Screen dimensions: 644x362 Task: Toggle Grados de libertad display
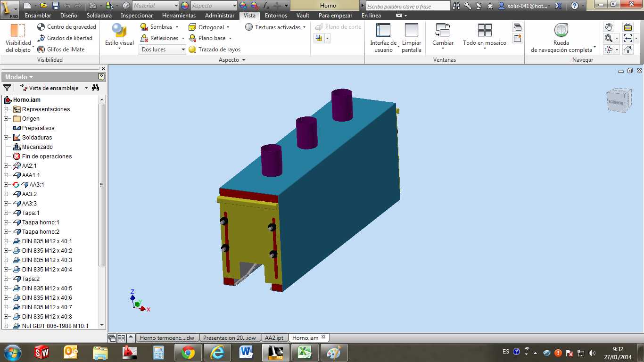click(x=65, y=38)
